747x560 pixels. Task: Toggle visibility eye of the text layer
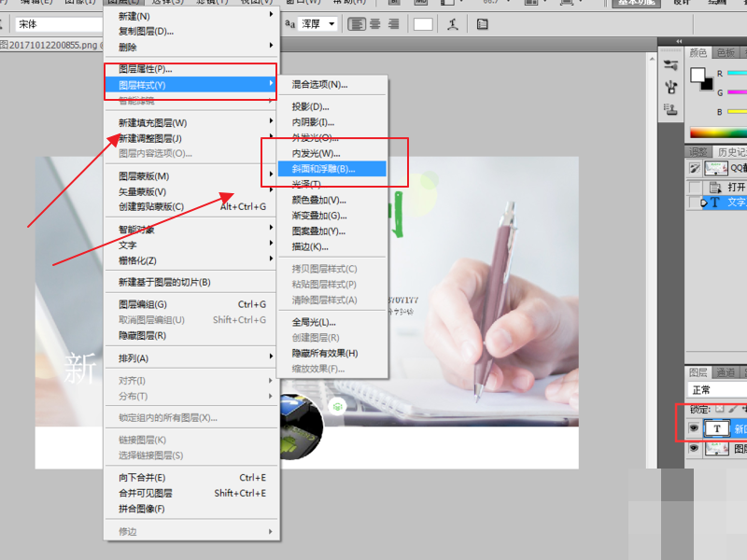coord(694,428)
